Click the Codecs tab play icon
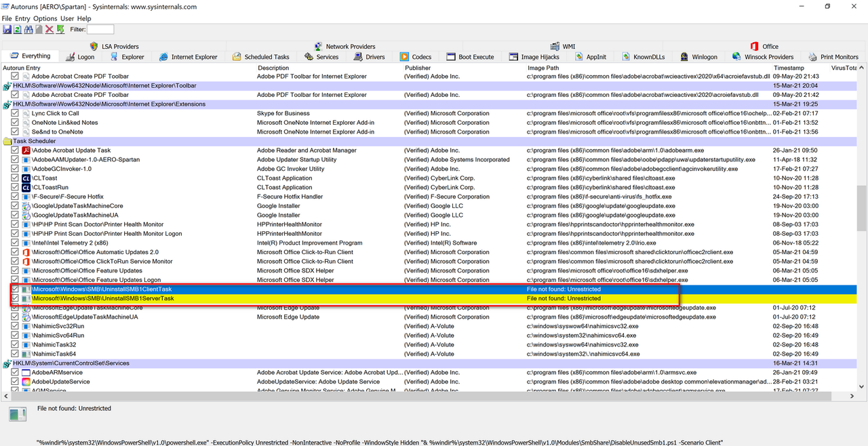The image size is (868, 446). point(404,57)
